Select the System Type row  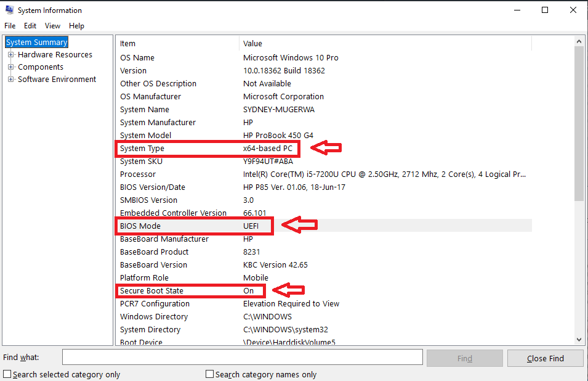pyautogui.click(x=324, y=149)
